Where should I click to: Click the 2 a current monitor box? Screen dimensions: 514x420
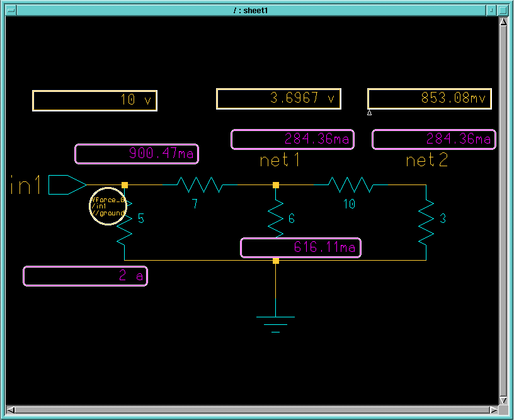click(85, 276)
